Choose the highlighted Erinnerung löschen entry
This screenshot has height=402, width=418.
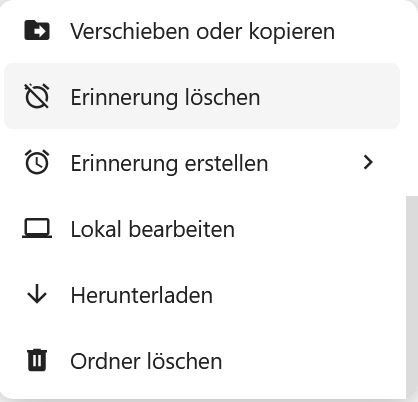point(202,96)
